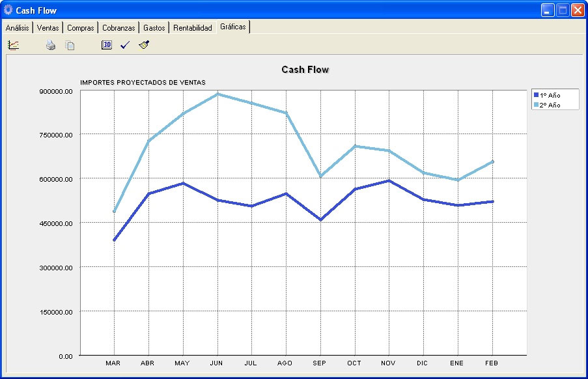Click the blue checkmark toolbar icon
588x379 pixels.
[126, 45]
